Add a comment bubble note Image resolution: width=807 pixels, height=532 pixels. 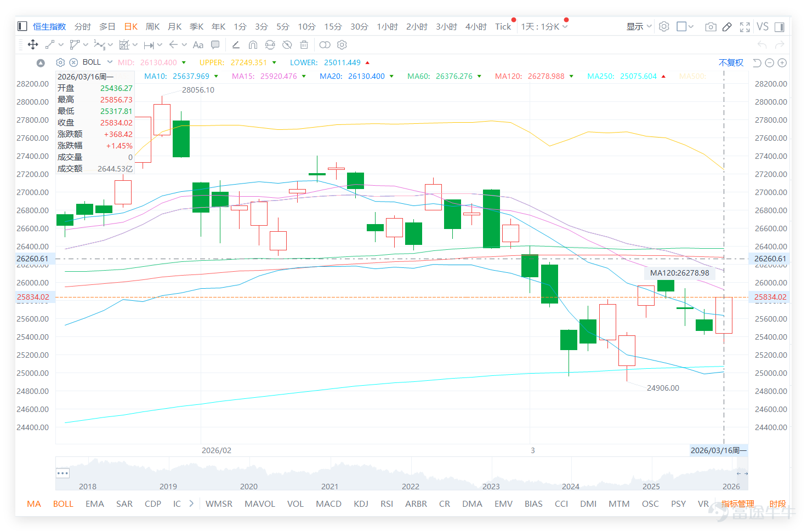[x=215, y=45]
